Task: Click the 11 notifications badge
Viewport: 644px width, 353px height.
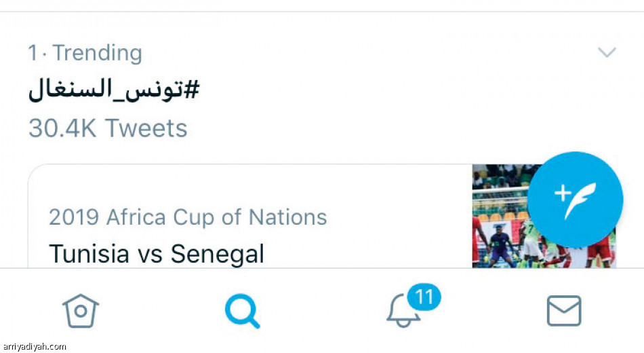Action: (424, 297)
